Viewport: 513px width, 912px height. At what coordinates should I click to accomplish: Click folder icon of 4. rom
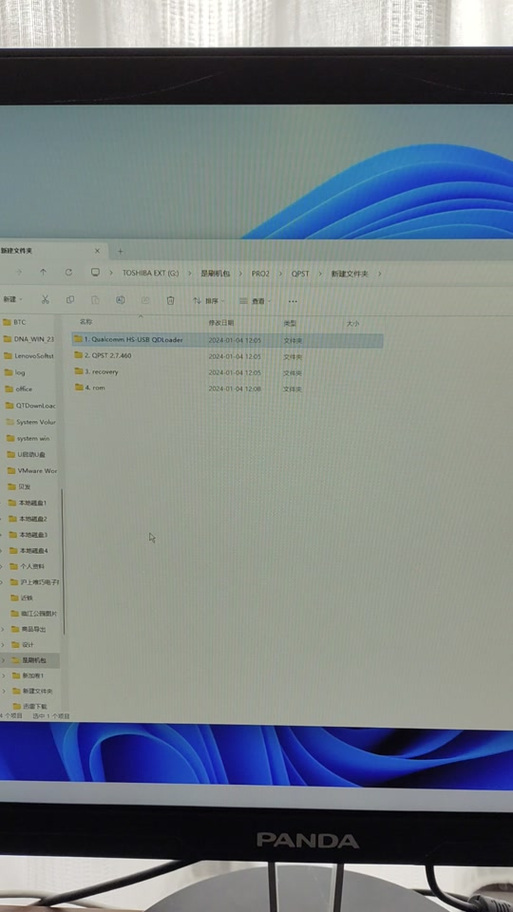tap(79, 387)
